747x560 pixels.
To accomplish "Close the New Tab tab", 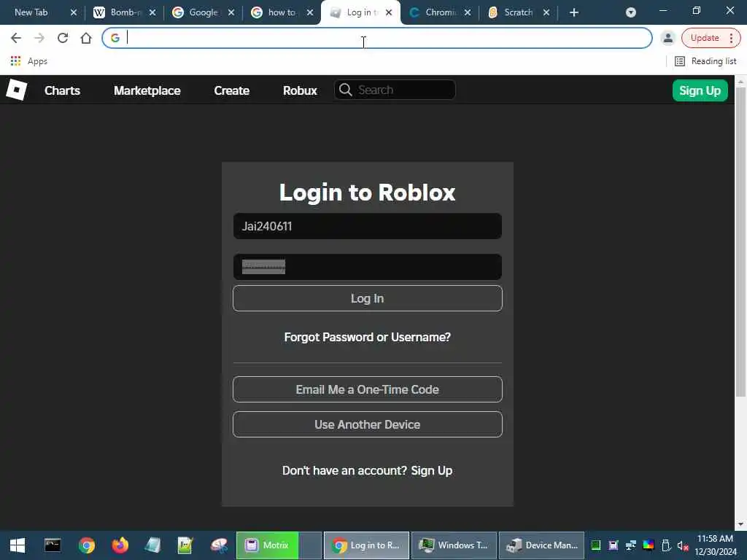I will pos(74,12).
